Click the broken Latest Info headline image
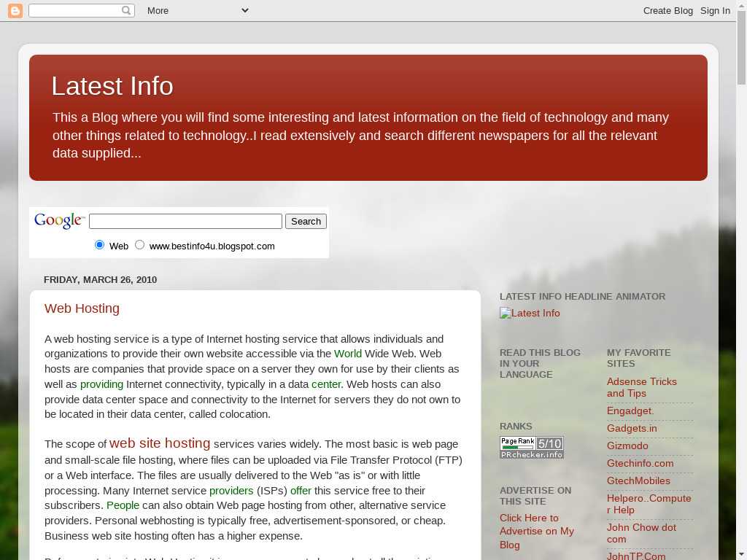747x560 pixels. [x=530, y=313]
